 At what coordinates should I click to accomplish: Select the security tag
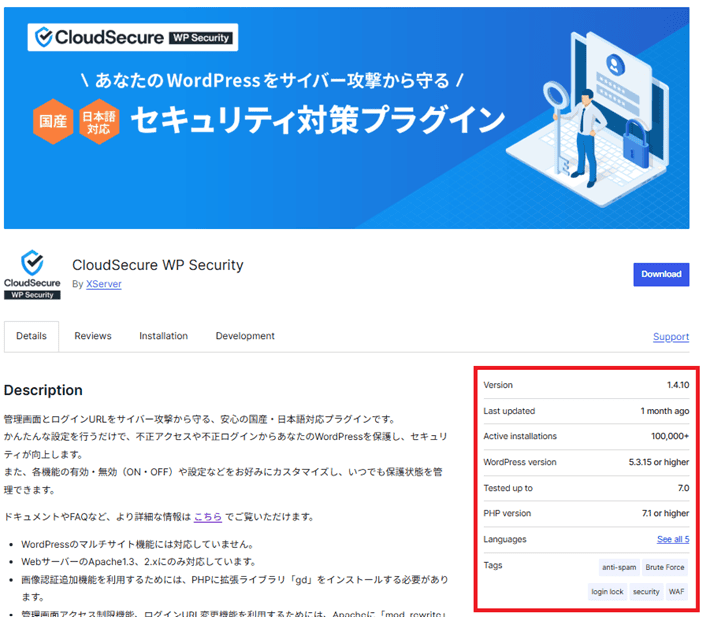coord(646,592)
